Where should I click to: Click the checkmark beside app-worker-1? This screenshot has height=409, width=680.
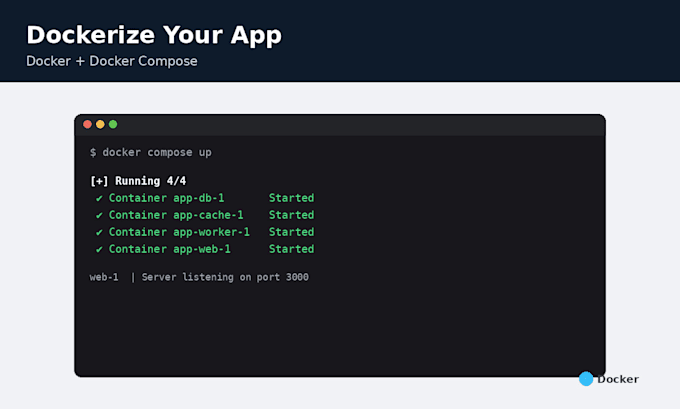click(99, 232)
